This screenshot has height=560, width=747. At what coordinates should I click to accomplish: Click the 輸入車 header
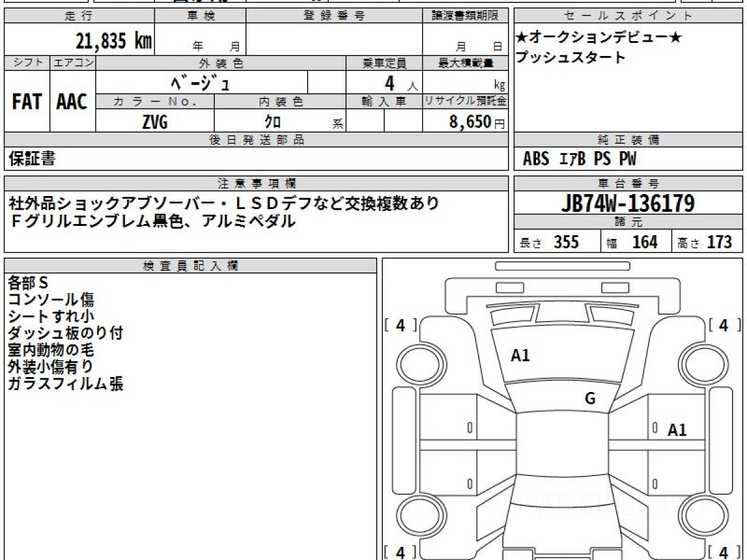tap(384, 101)
